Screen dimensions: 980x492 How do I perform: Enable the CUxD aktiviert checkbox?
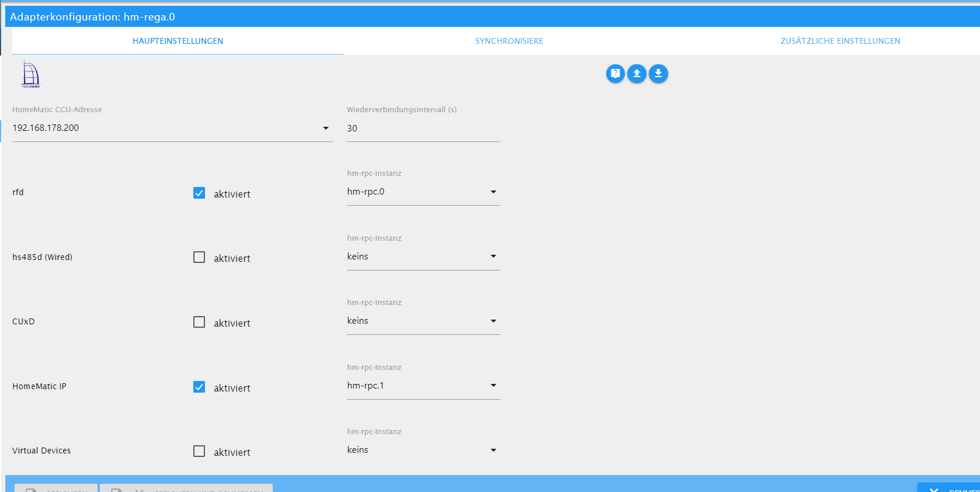(199, 322)
